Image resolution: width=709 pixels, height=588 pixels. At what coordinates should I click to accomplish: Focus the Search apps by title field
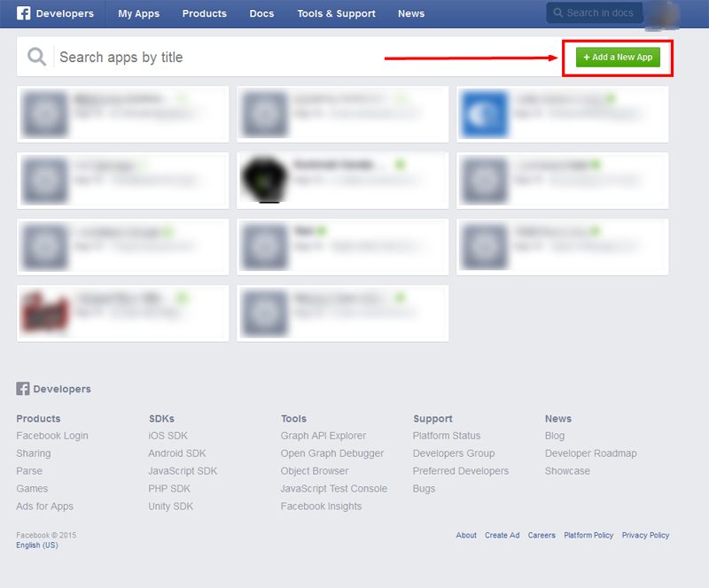(x=301, y=58)
